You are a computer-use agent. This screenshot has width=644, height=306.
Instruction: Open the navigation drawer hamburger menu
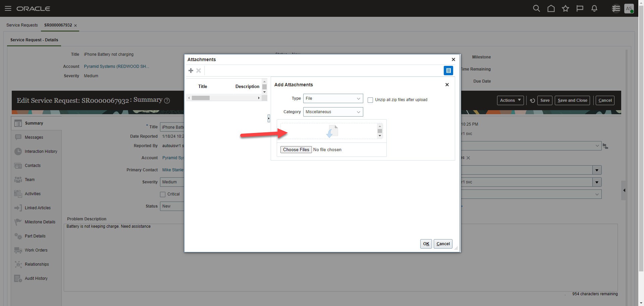coord(8,8)
